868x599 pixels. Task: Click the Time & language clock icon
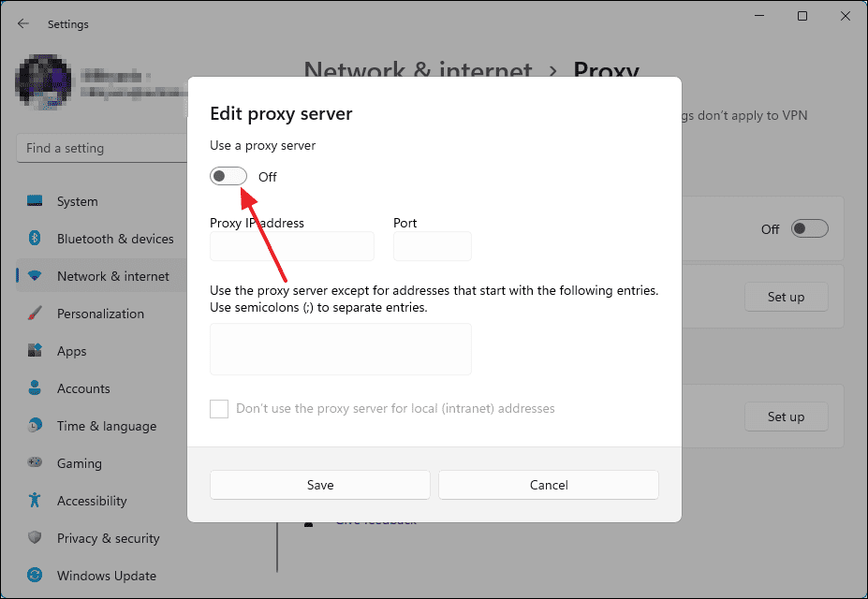point(35,425)
